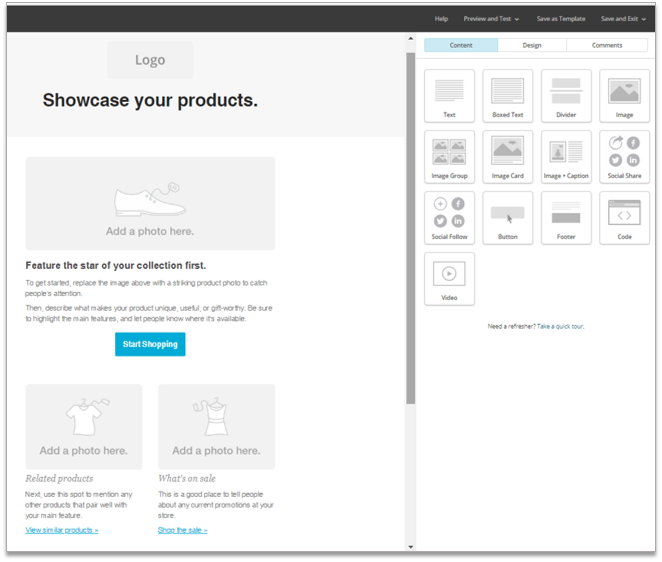Select the Video content block
The height and width of the screenshot is (562, 662).
tap(449, 279)
